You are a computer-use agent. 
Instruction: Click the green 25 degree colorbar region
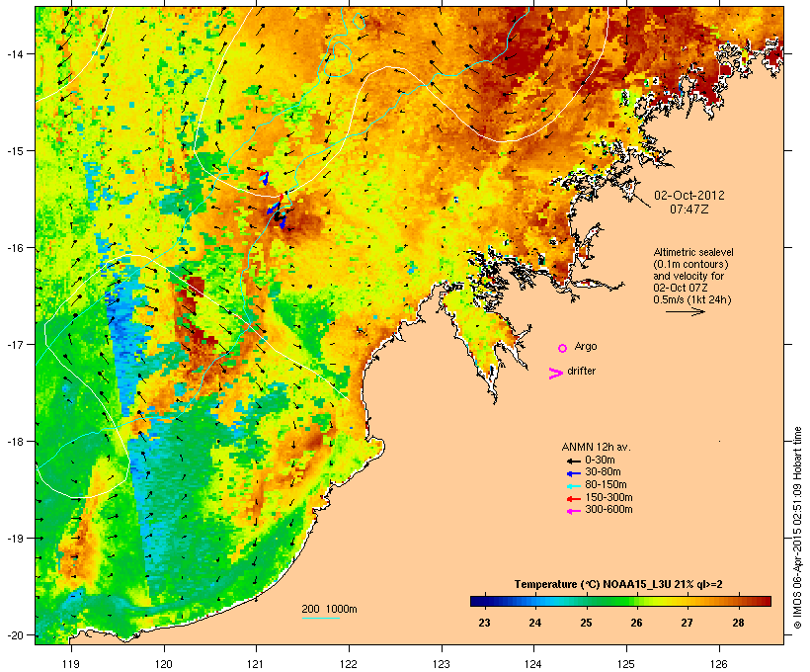pyautogui.click(x=586, y=601)
